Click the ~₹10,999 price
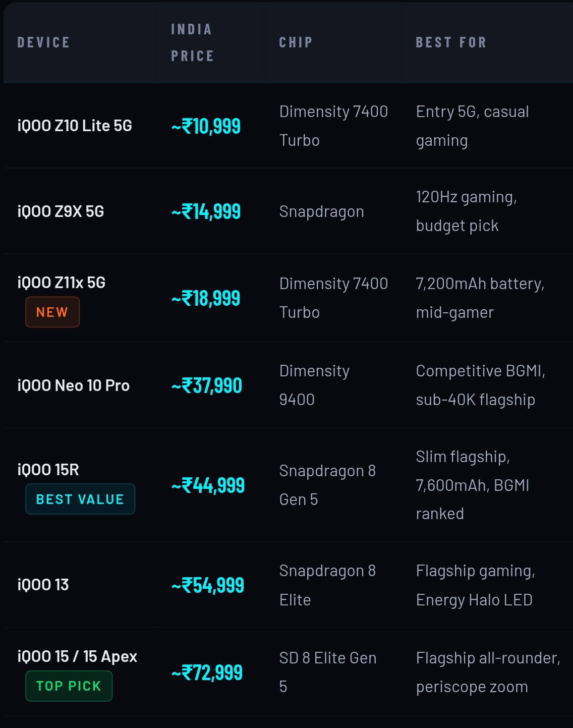This screenshot has height=728, width=573. point(206,126)
